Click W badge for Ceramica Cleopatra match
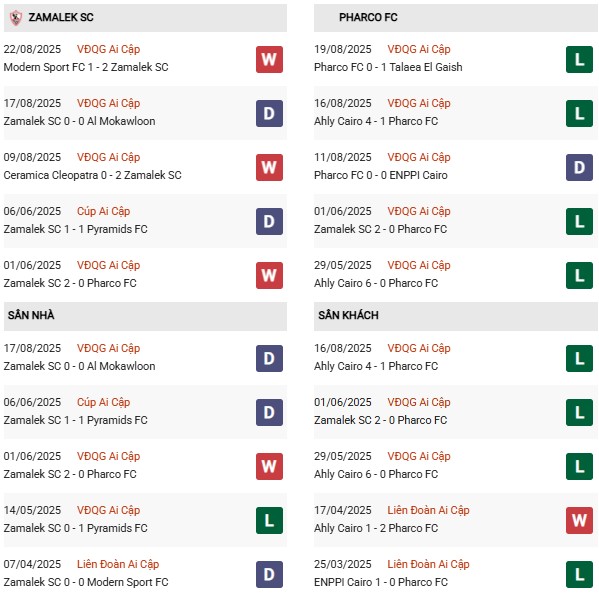Screen dimensions: 599x599 (269, 167)
